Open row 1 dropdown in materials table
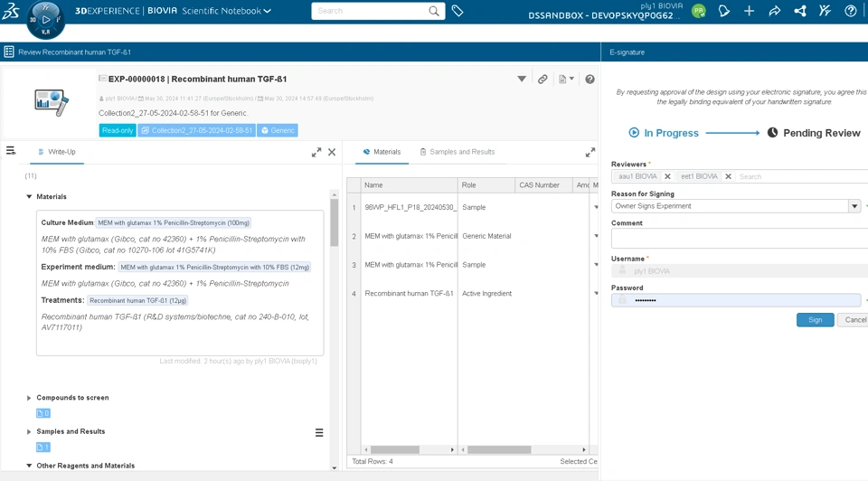This screenshot has width=868, height=481. [x=596, y=208]
